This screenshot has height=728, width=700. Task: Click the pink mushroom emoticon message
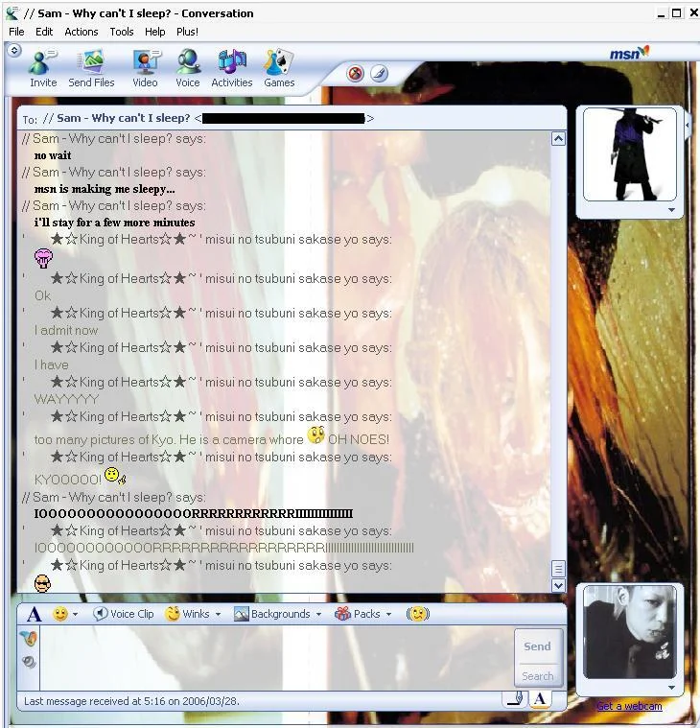click(x=44, y=258)
